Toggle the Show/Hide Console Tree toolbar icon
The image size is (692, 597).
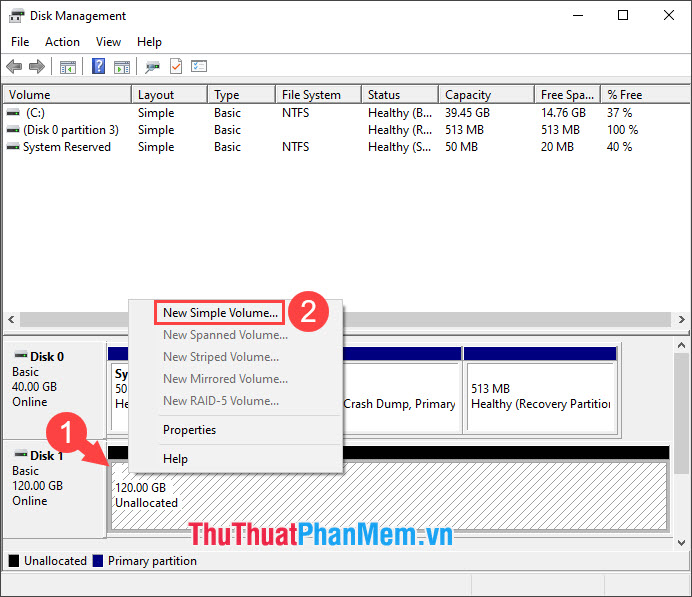coord(68,67)
